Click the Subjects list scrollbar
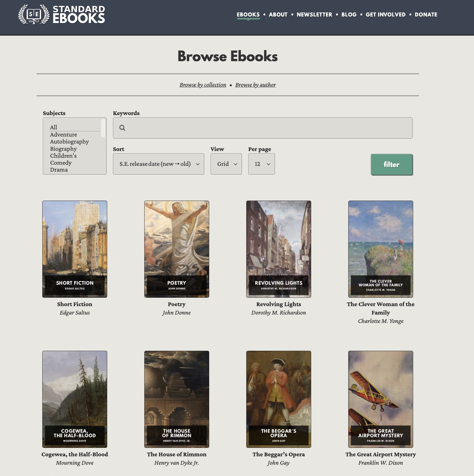This screenshot has width=474, height=476. click(x=103, y=128)
